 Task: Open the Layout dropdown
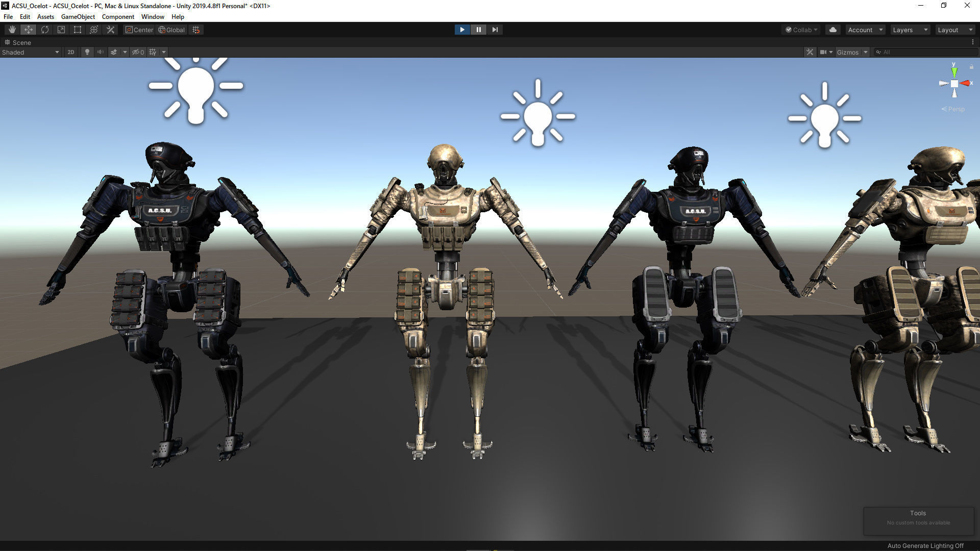(954, 30)
